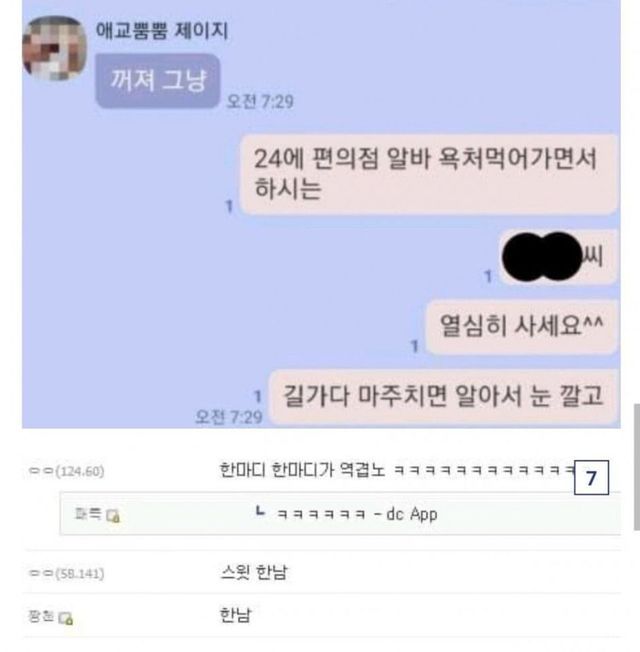
Task: Click the vertical scrollbar thumb at right
Action: (637, 467)
